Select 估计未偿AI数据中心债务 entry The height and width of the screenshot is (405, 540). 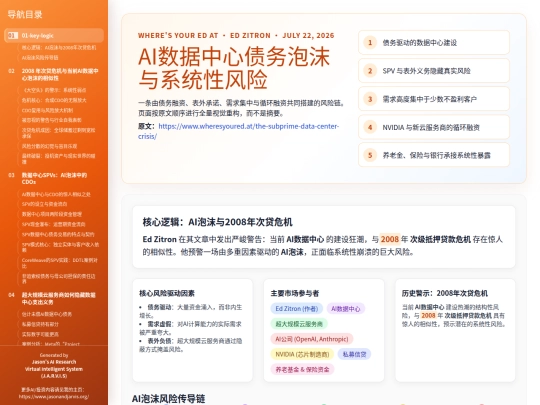[47, 314]
